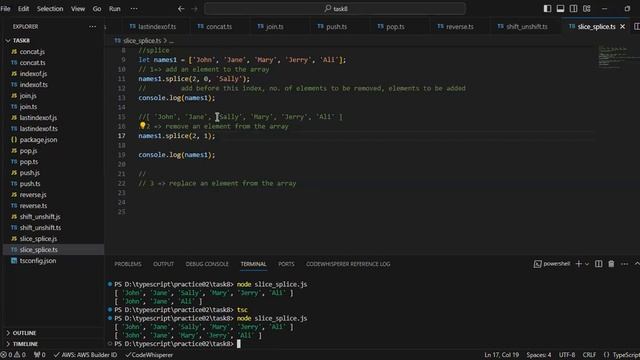
Task: Split the terminal
Action: (x=598, y=264)
